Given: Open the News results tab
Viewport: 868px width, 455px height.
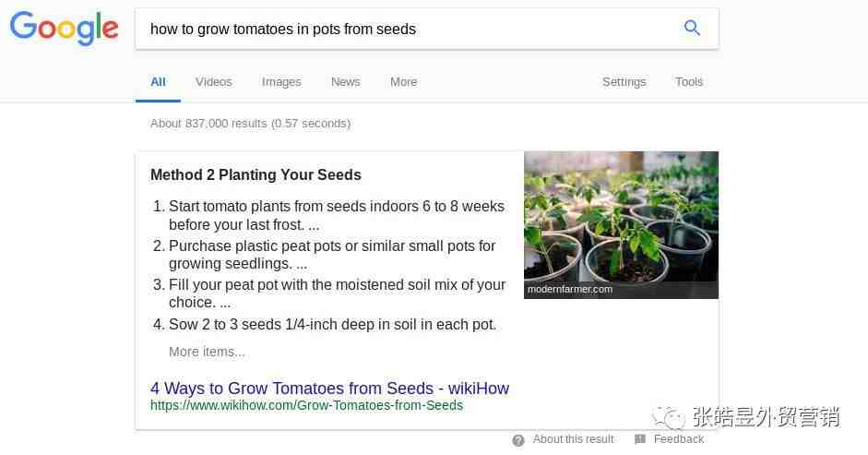Looking at the screenshot, I should pyautogui.click(x=345, y=82).
